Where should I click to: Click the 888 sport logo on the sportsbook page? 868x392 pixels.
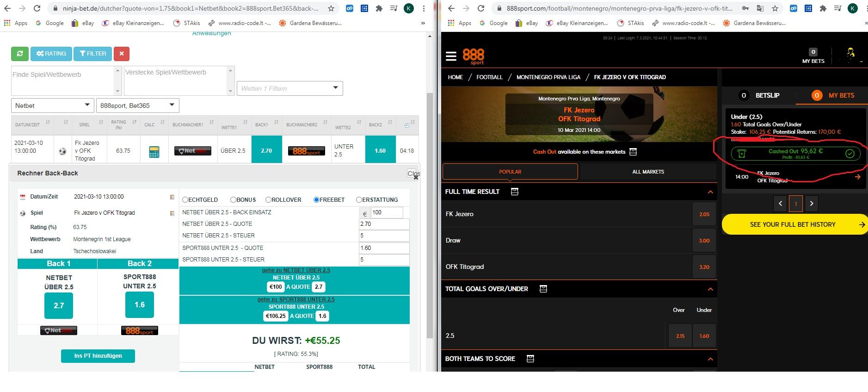(474, 56)
